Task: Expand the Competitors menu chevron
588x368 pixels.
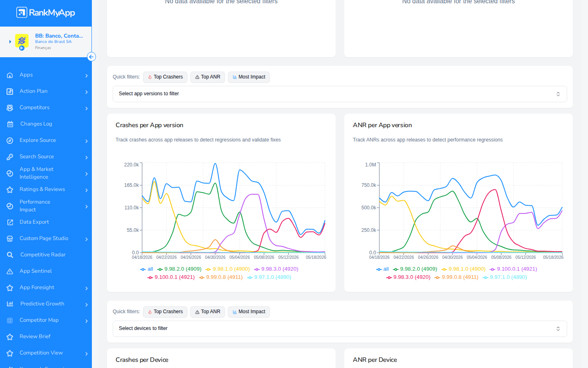Action: tap(87, 108)
